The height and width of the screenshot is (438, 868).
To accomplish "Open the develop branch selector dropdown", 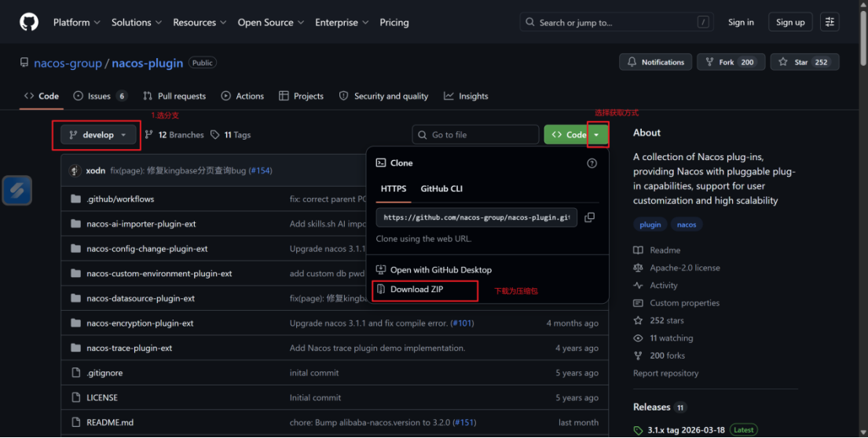I will [98, 135].
